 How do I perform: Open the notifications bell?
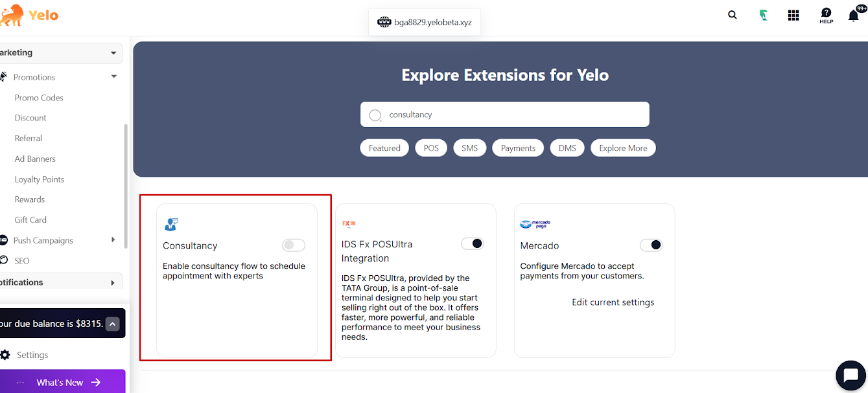(854, 16)
